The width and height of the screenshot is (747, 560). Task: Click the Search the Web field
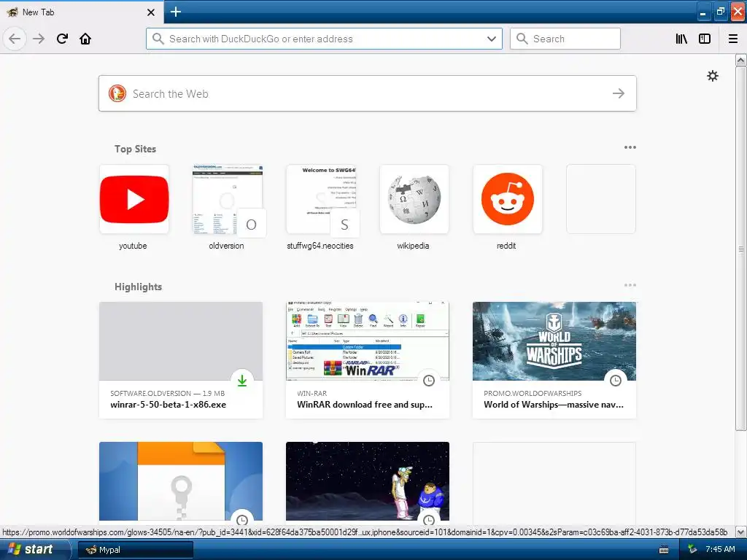point(368,93)
